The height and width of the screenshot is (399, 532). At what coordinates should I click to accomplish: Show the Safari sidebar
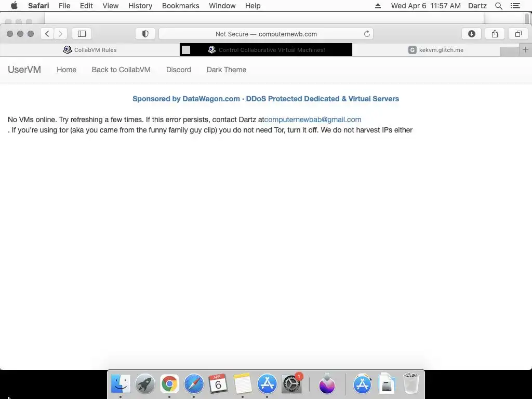coord(82,34)
